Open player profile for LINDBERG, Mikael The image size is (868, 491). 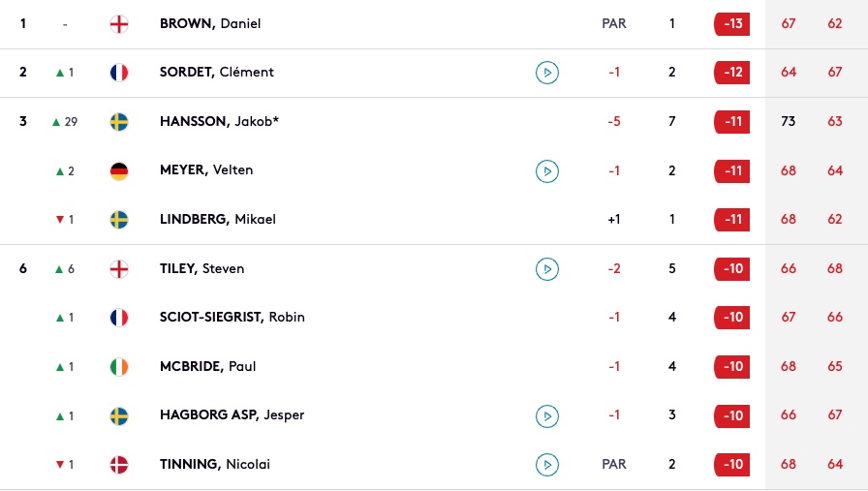coord(218,219)
